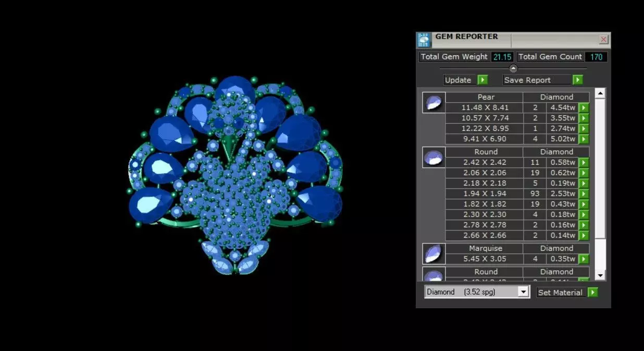Click green arrow for 2.42 X 2.42 row
The width and height of the screenshot is (644, 351).
click(x=584, y=162)
